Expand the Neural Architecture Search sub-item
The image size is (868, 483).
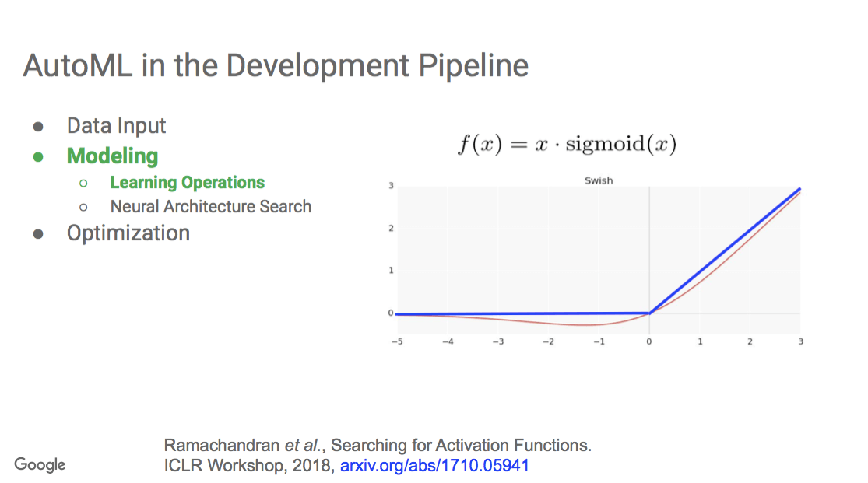(x=210, y=206)
